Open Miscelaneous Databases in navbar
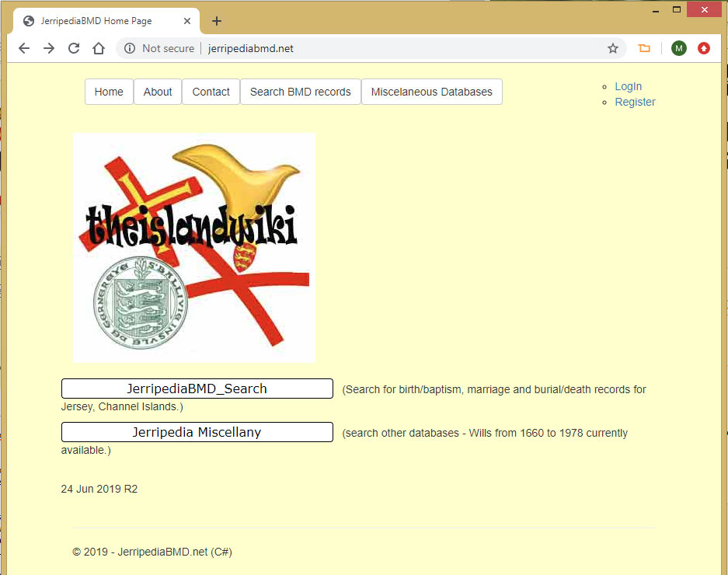Screen dimensions: 728x575 [431, 92]
